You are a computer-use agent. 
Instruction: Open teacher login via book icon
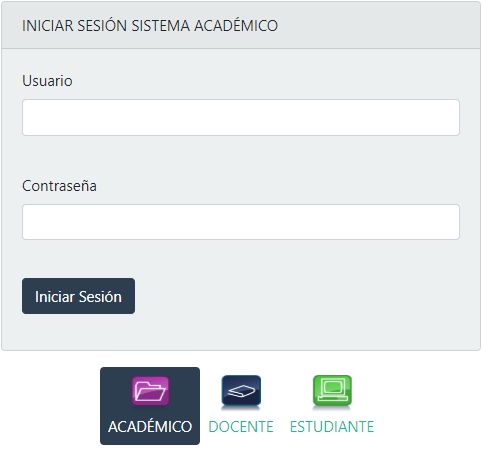point(241,391)
